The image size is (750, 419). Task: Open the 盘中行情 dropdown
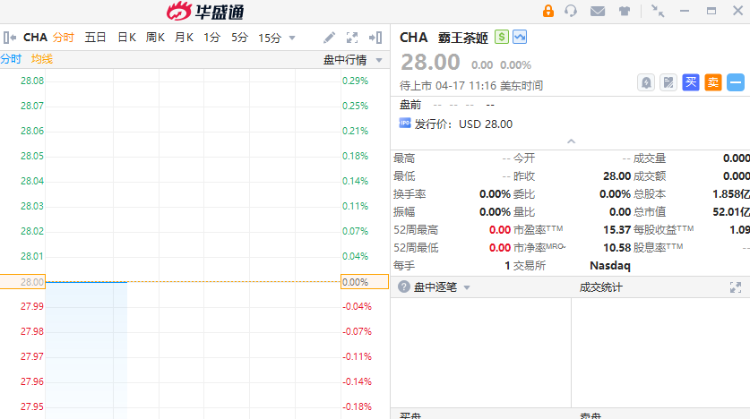[352, 60]
